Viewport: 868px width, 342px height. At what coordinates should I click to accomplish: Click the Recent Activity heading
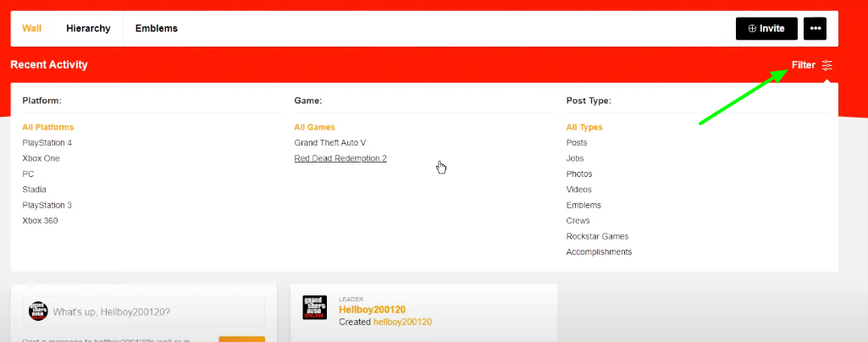(49, 64)
